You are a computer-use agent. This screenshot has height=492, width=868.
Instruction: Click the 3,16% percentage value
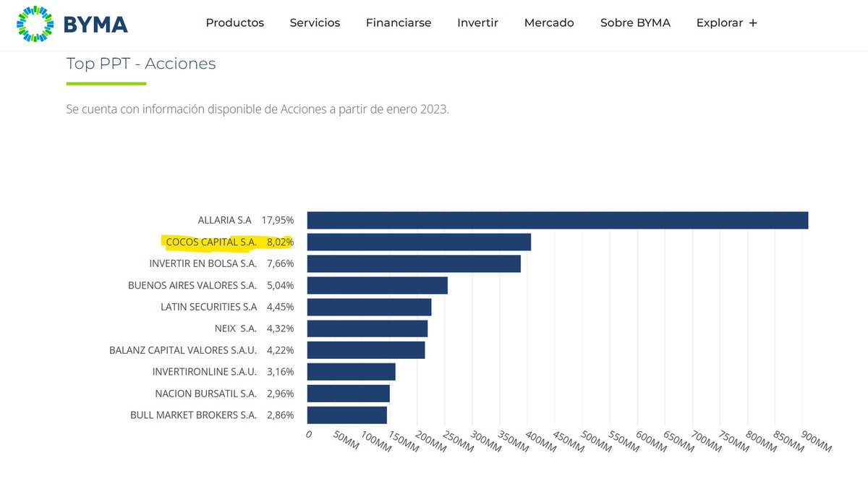[281, 372]
